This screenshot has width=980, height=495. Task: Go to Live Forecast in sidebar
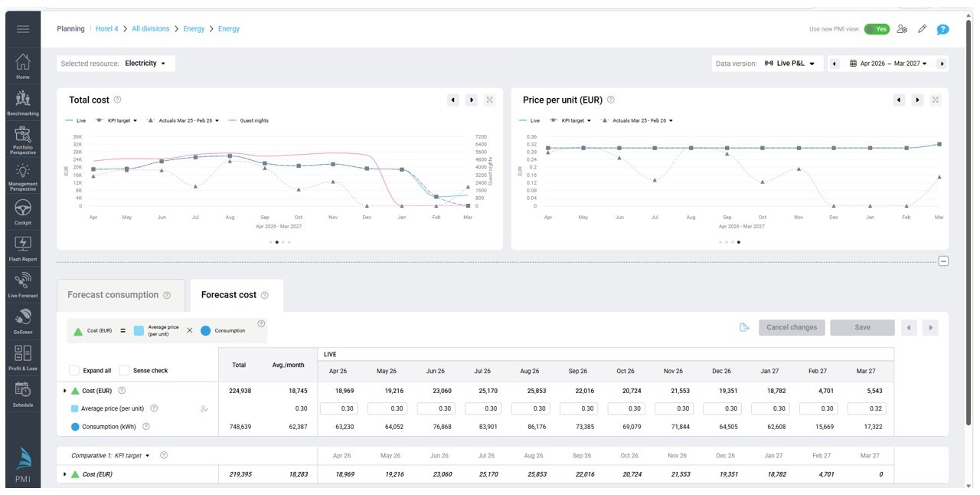coord(23,284)
